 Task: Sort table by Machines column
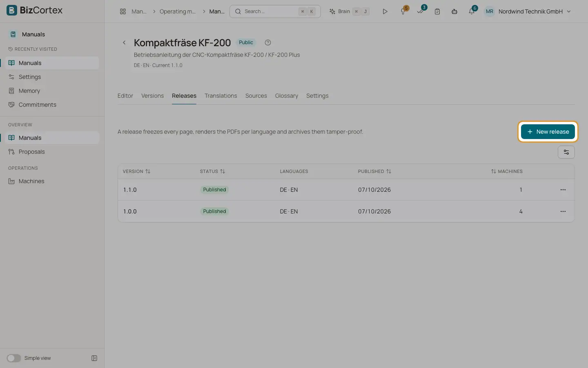click(x=507, y=171)
